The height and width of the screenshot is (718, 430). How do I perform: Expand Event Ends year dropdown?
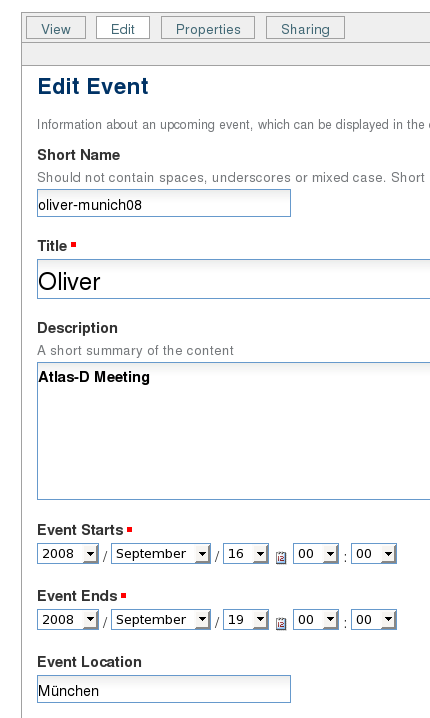pos(68,620)
